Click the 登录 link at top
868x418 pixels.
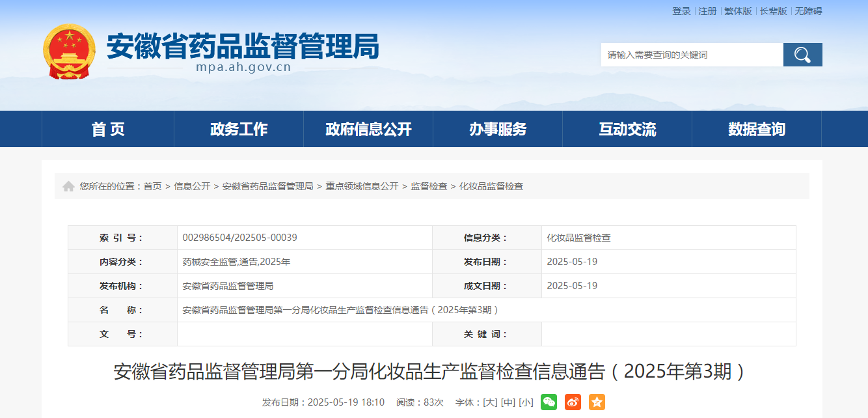click(681, 11)
